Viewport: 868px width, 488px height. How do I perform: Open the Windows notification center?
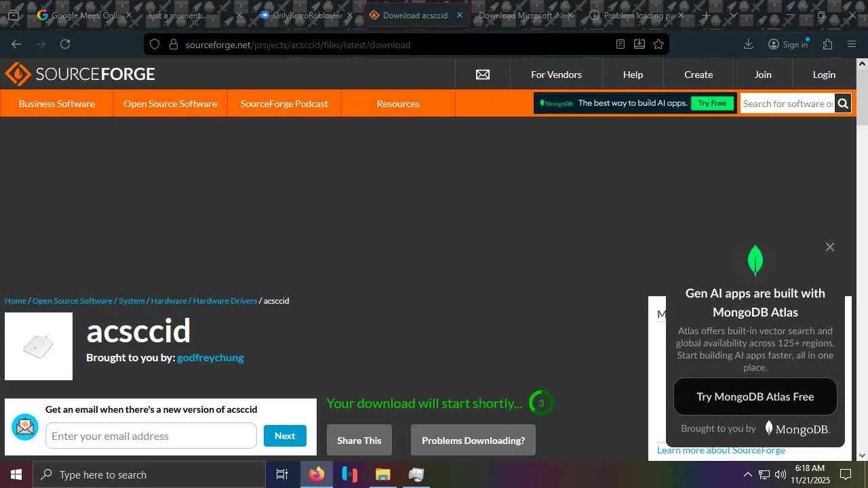[x=846, y=474]
